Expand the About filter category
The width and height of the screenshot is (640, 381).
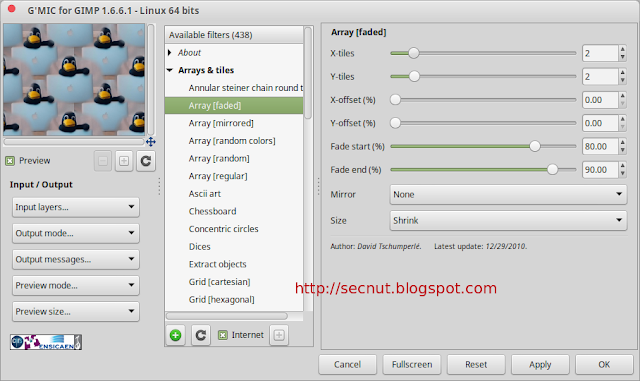pyautogui.click(x=170, y=53)
